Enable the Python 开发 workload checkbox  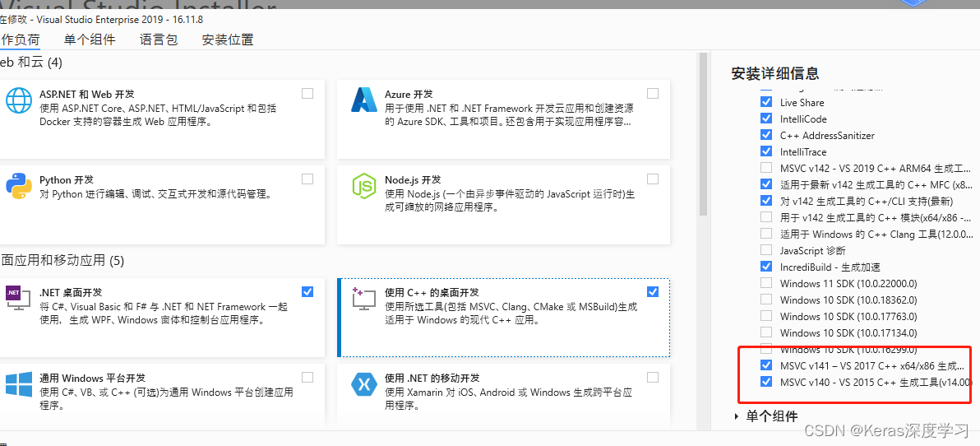[x=307, y=179]
